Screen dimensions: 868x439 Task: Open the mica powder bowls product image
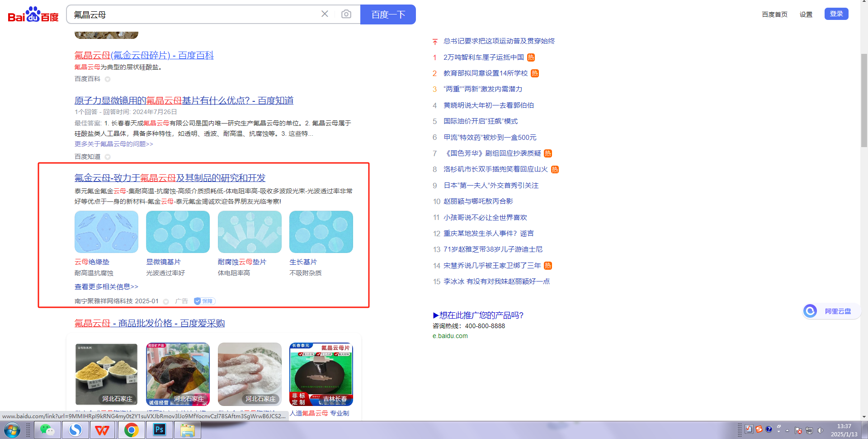[106, 374]
